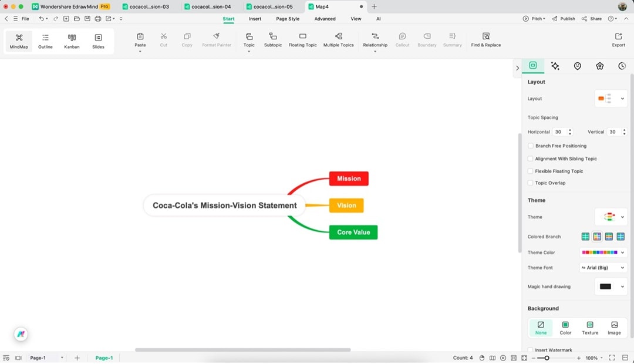Viewport: 634px width, 364px height.
Task: Click the Paste toolbar icon
Action: (x=140, y=36)
